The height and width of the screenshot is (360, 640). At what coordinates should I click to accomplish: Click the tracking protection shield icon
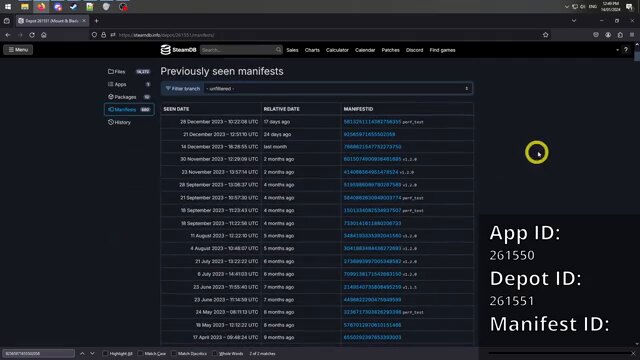coord(94,35)
